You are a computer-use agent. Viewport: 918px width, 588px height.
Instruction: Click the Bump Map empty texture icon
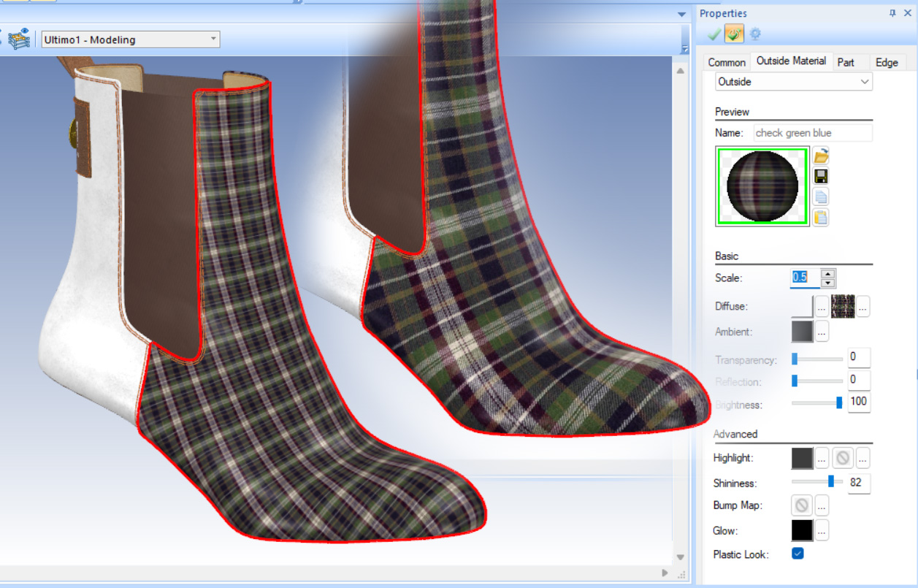pos(802,505)
